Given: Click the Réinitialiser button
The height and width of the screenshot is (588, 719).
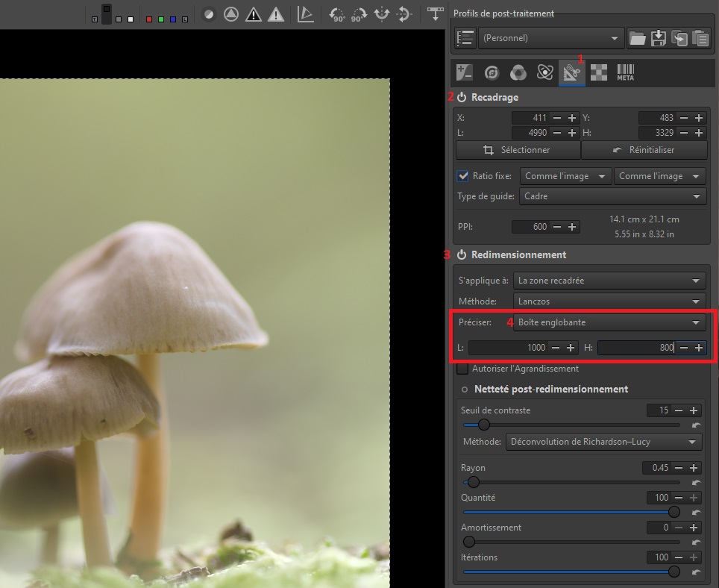Looking at the screenshot, I should pyautogui.click(x=644, y=150).
